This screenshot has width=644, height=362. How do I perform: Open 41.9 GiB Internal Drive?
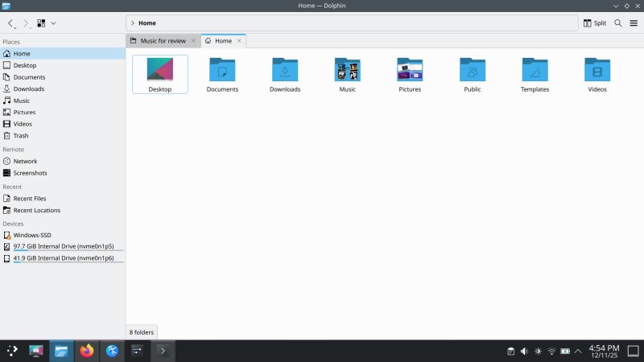tap(63, 258)
